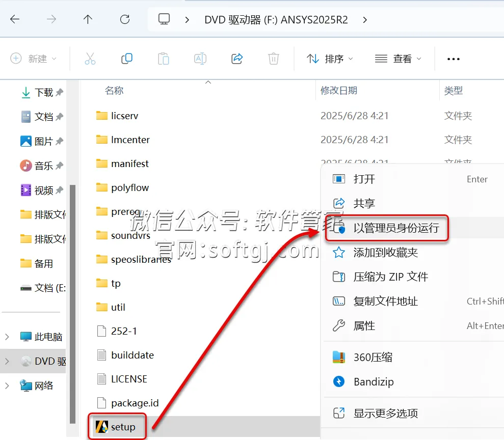Open the three-dot more options menu

coord(454,59)
